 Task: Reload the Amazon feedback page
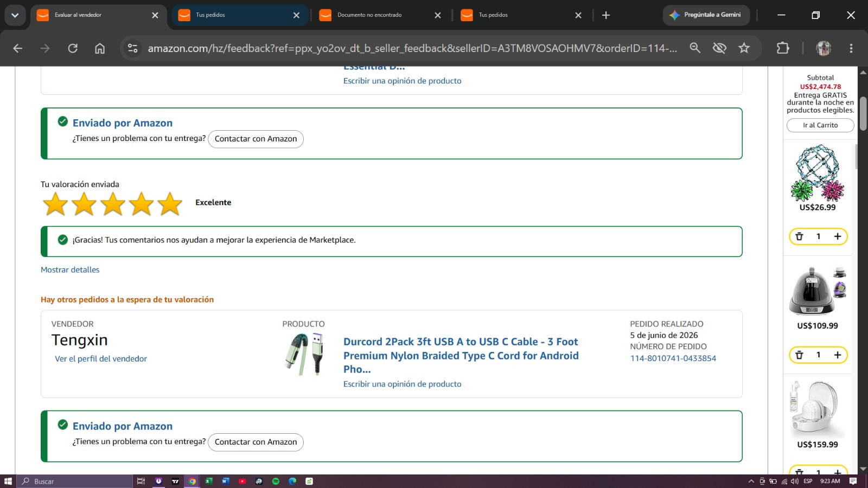(73, 48)
